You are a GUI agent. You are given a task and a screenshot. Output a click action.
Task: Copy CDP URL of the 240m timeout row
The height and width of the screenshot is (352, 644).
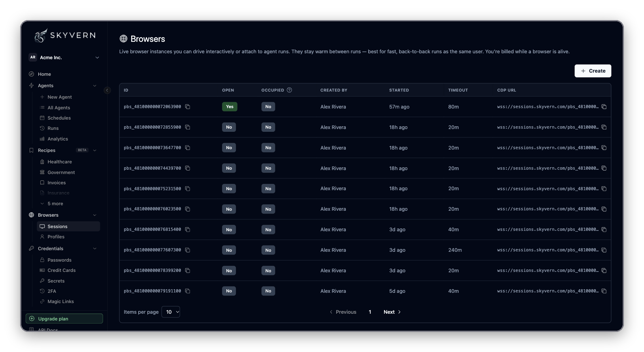604,250
